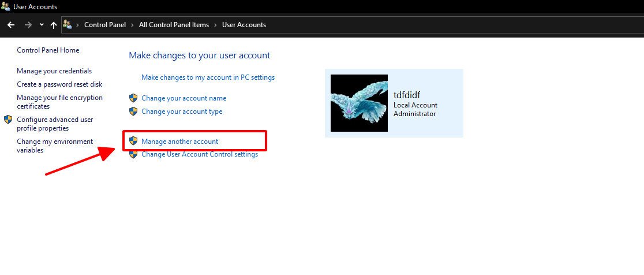Expand the chevron after All Control Panel Items
Image resolution: width=644 pixels, height=275 pixels.
tap(215, 25)
